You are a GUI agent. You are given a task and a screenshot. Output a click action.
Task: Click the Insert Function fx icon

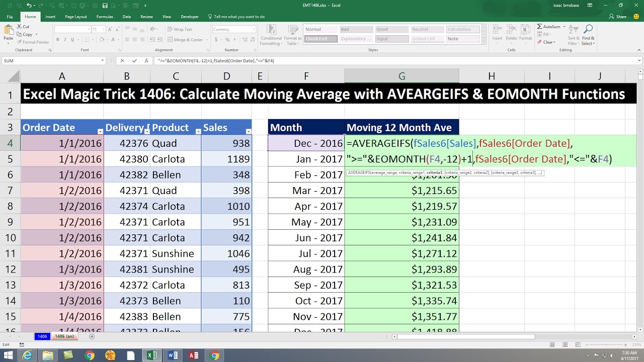147,61
